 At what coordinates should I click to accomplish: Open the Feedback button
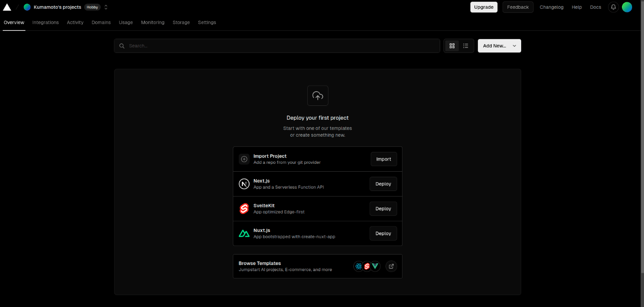tap(518, 7)
